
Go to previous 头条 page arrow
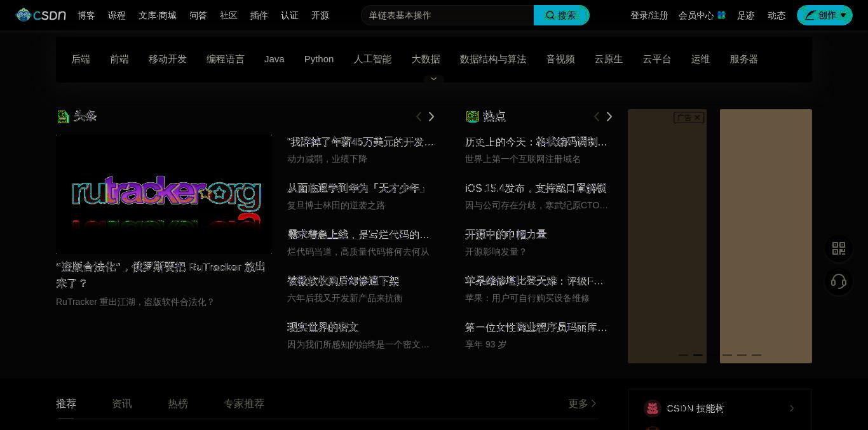point(419,116)
